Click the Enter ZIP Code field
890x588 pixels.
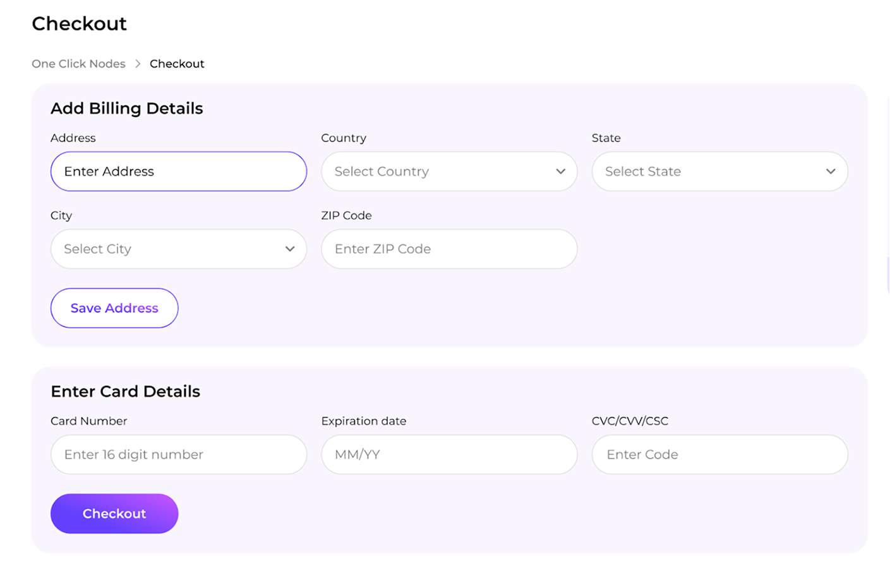(x=448, y=249)
